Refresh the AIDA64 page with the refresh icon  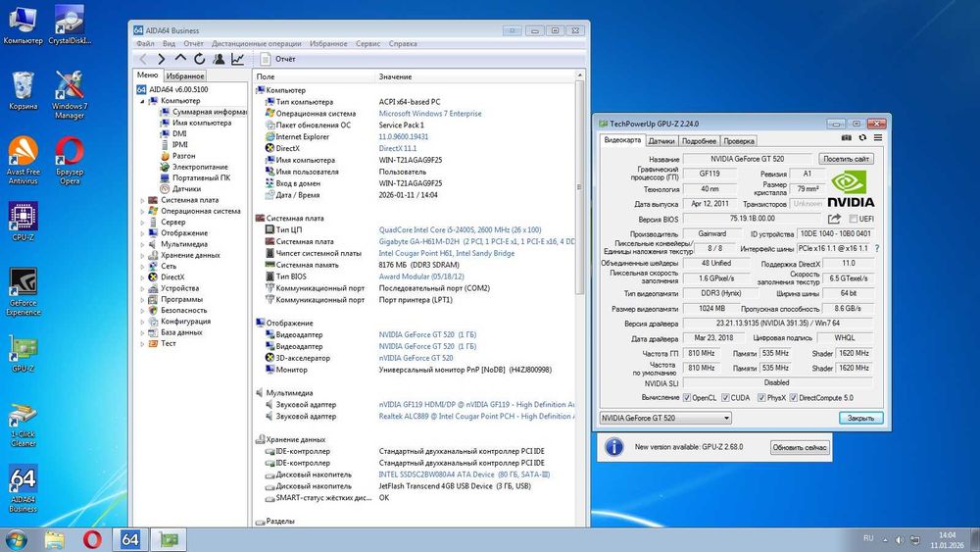click(x=199, y=59)
